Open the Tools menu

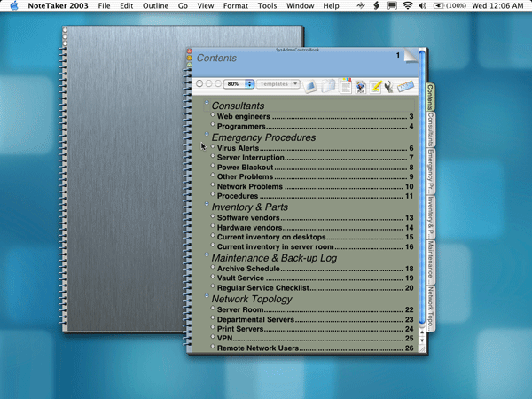coord(267,6)
